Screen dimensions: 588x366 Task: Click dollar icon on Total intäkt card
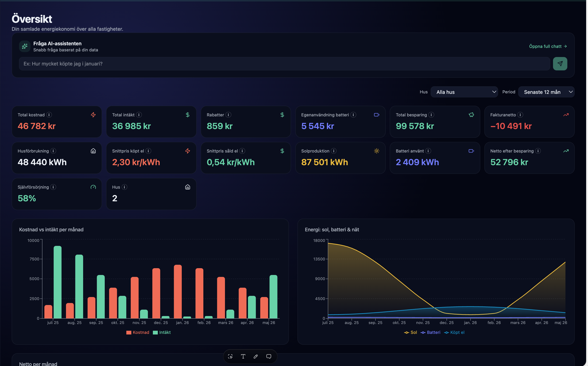188,115
